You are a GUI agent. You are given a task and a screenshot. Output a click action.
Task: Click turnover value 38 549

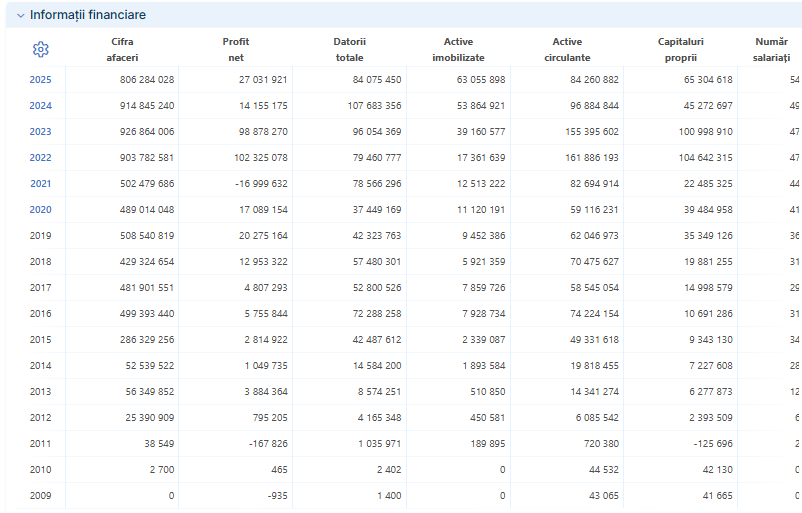coord(159,443)
